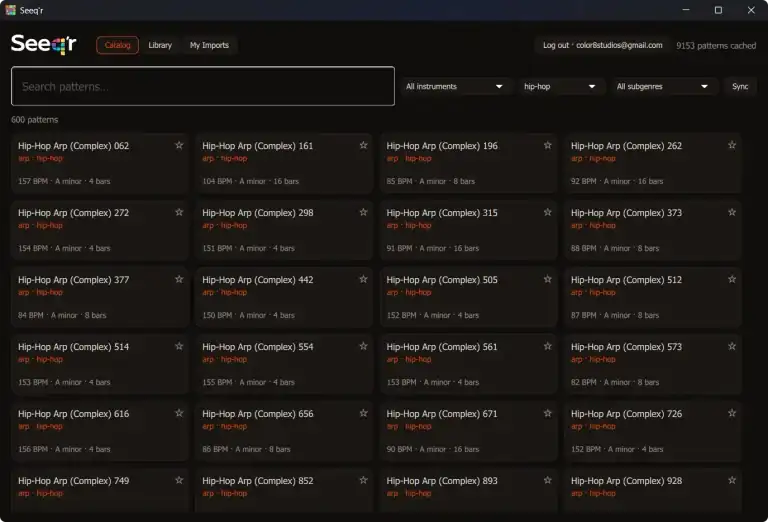Favorite the Hip-Hop Arp (Complex) 298 card
Image resolution: width=768 pixels, height=522 pixels.
pyautogui.click(x=363, y=213)
